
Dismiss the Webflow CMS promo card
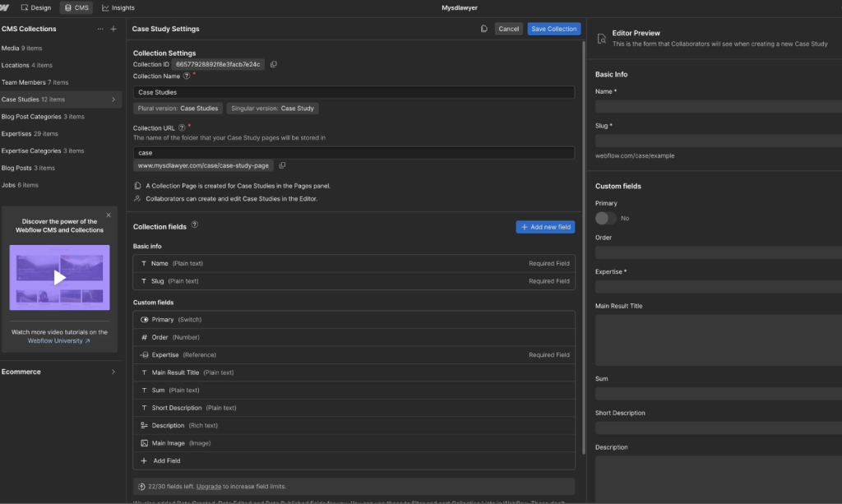tap(109, 215)
